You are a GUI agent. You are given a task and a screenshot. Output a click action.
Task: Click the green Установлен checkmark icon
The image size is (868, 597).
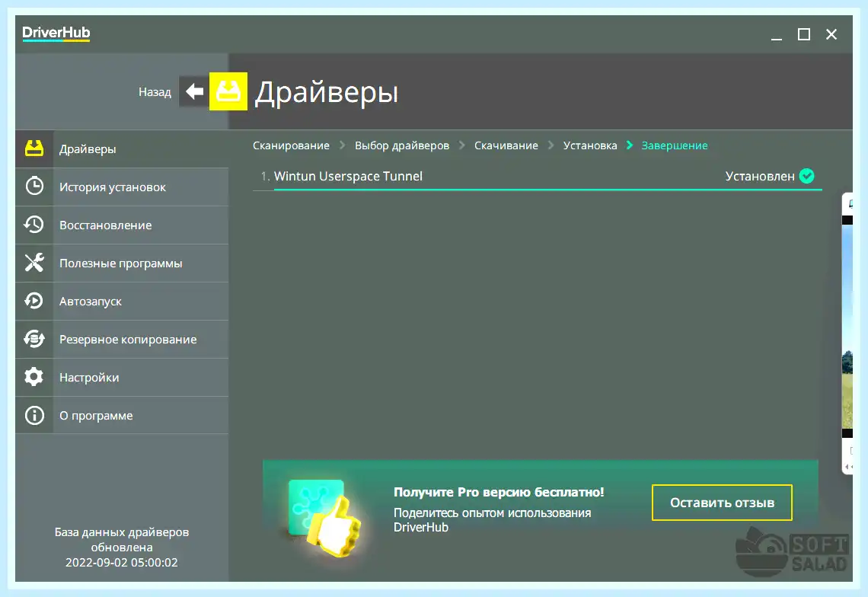coord(807,176)
